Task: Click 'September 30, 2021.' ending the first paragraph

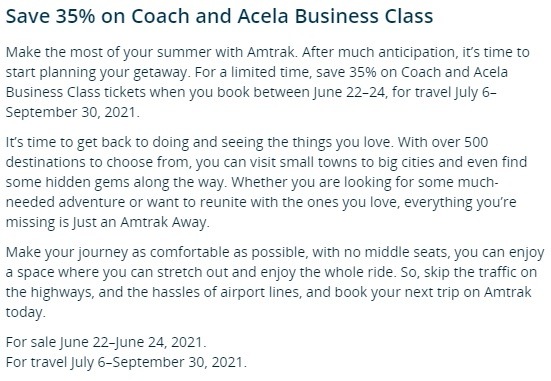Action: click(72, 112)
